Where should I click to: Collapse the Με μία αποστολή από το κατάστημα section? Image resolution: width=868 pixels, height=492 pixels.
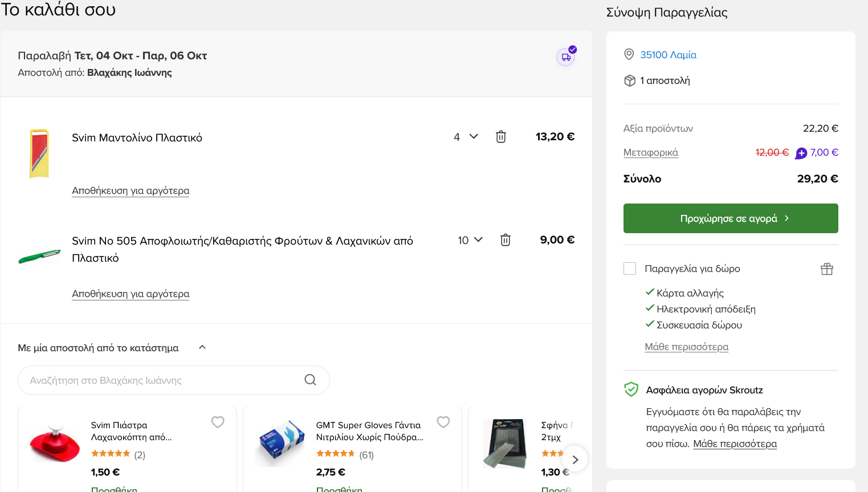point(202,347)
